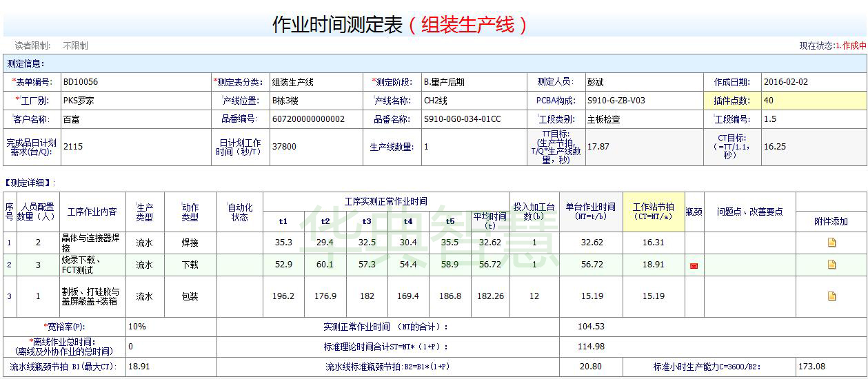Viewport: 868px width, 379px height.
Task: Click the 工段编号 value 1.5
Action: tap(770, 119)
